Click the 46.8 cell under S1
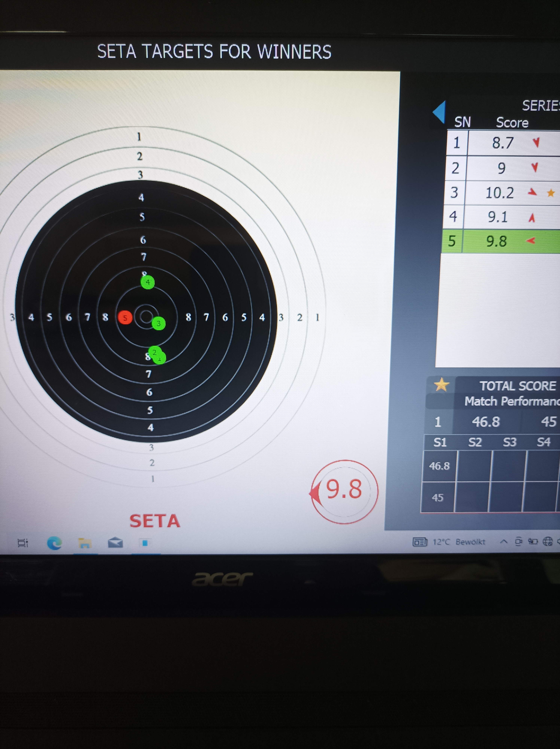The image size is (560, 749). 439,466
